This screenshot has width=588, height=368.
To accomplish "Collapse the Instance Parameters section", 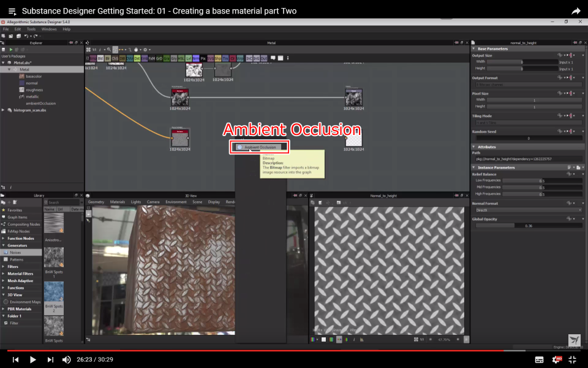I will point(473,167).
